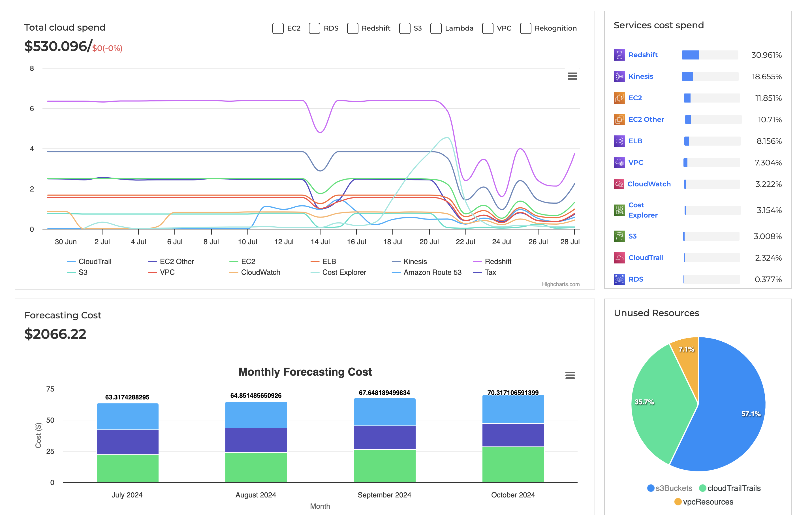Enable the EC2 filter checkbox
The height and width of the screenshot is (515, 812).
(278, 28)
